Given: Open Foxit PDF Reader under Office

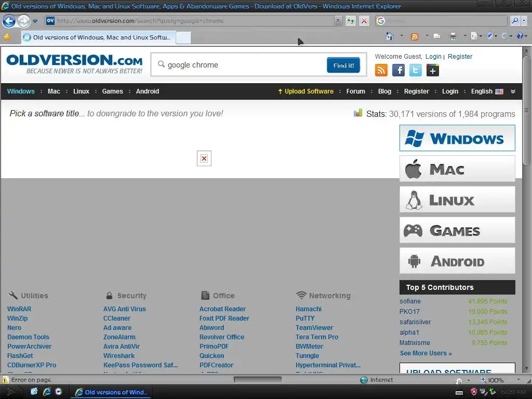Looking at the screenshot, I should pos(224,318).
